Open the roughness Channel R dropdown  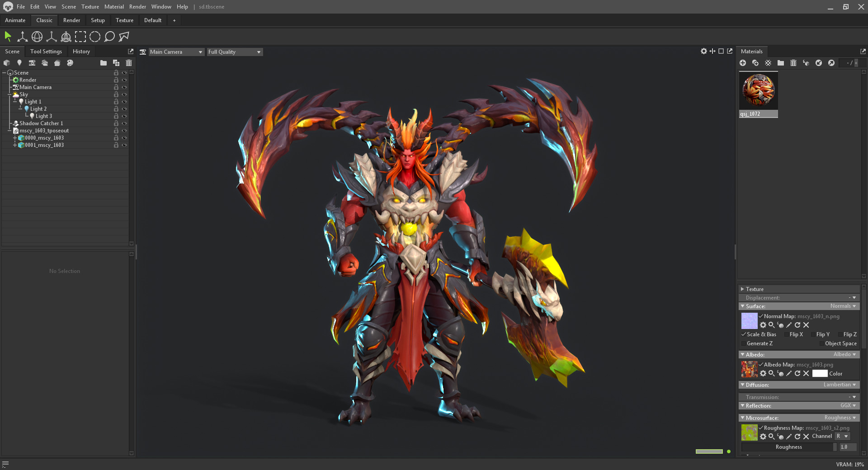click(842, 437)
